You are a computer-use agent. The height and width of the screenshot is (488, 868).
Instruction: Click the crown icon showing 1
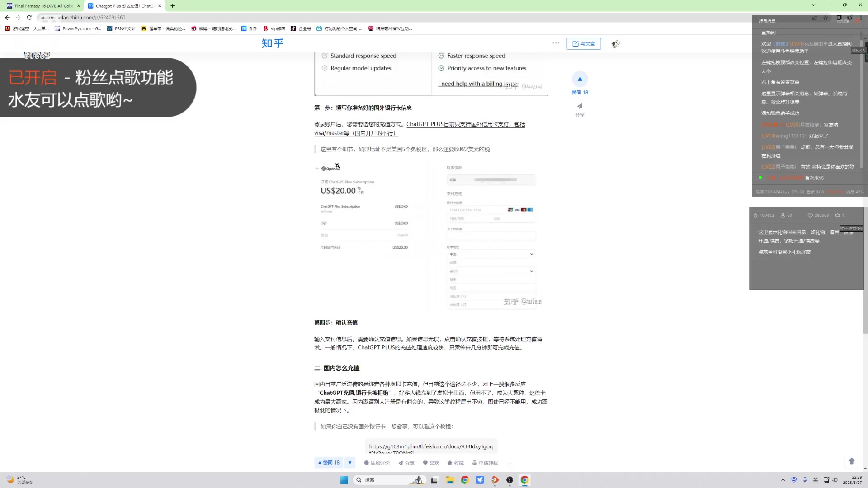[x=837, y=216]
